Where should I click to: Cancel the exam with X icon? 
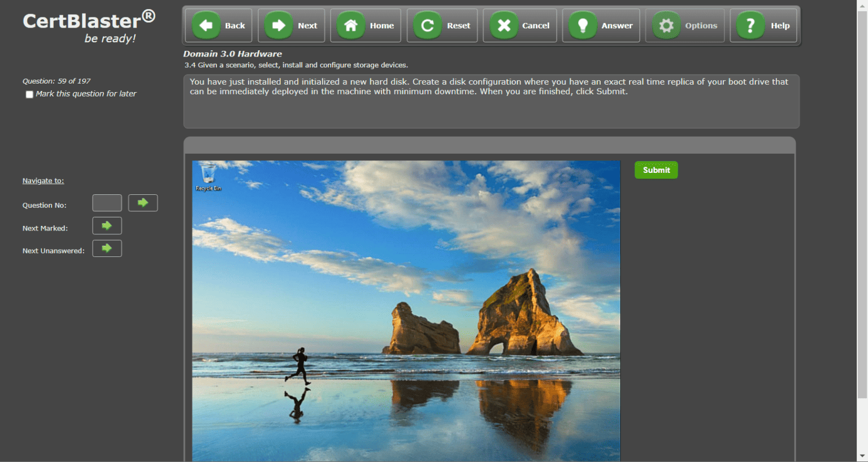click(x=504, y=25)
